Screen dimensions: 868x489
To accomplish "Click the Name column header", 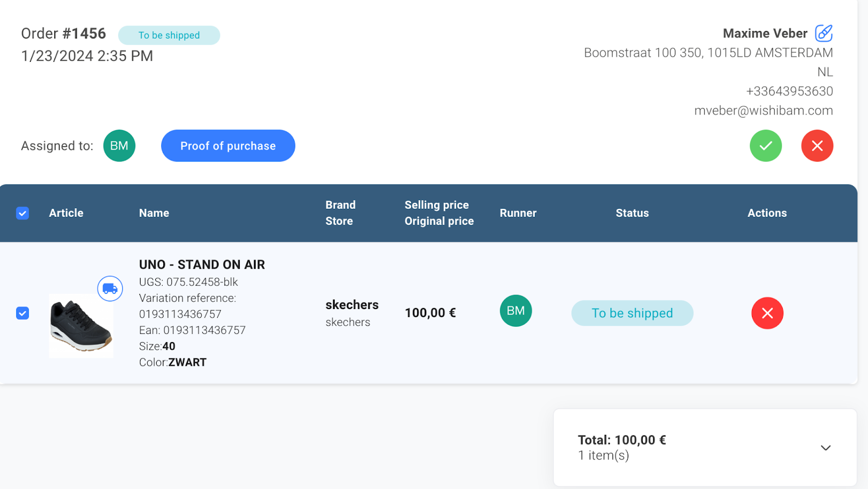I will tap(154, 213).
